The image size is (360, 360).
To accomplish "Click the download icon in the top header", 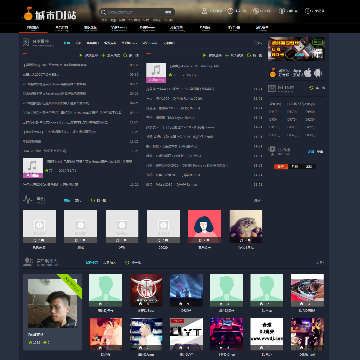I will coord(204,11).
